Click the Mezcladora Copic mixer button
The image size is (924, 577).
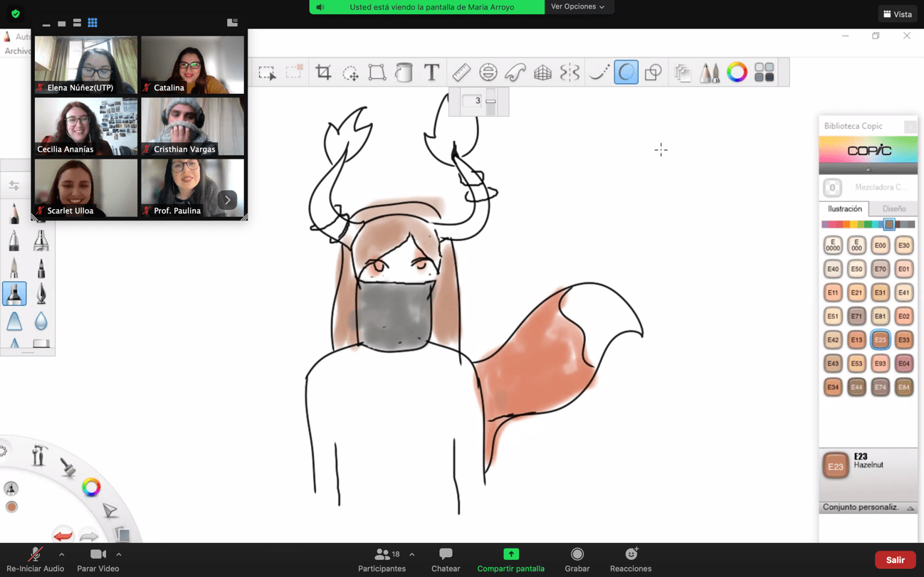[x=833, y=188]
